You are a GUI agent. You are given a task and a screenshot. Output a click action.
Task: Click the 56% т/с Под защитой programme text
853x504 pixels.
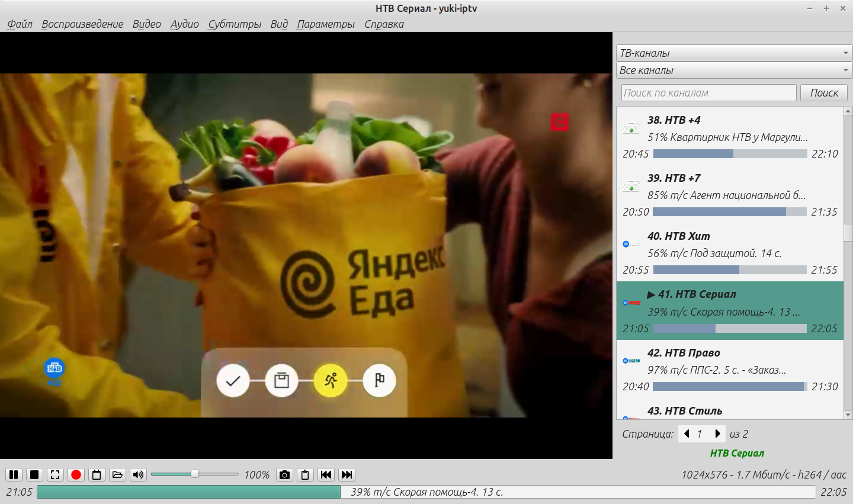click(714, 253)
